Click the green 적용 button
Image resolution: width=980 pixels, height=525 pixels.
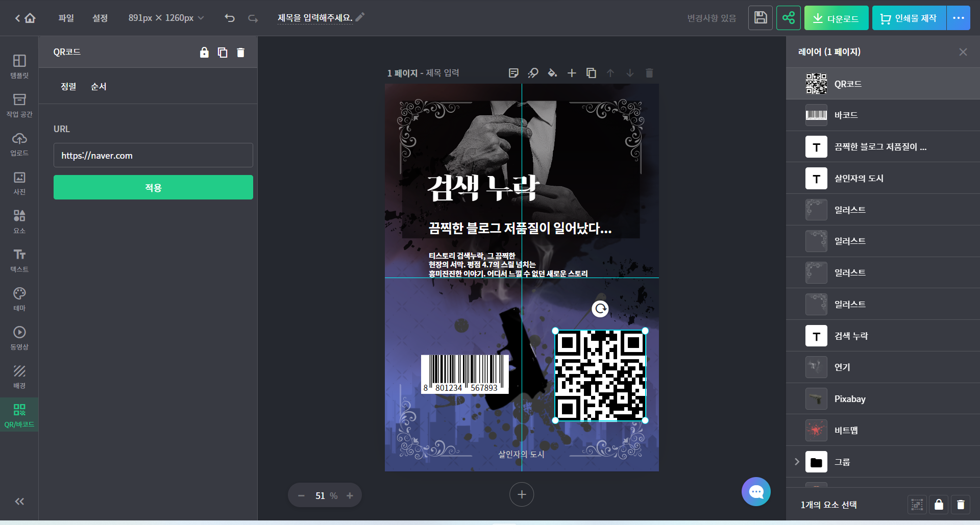click(x=153, y=187)
